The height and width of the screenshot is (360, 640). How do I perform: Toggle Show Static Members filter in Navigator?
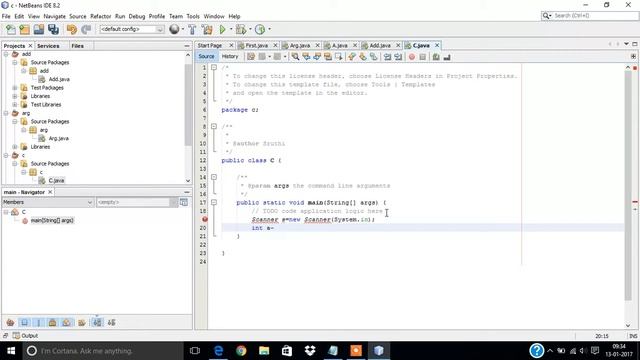tap(38, 322)
